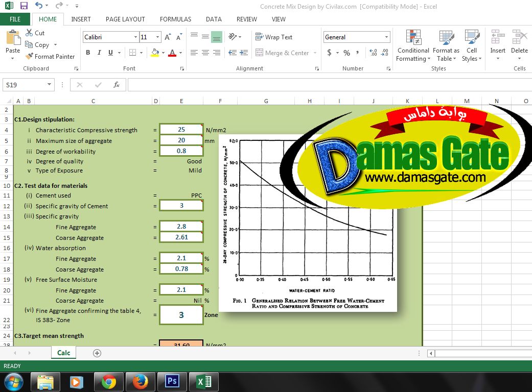Screen dimensions: 532x392
Task: Select the Calc sheet tab
Action: click(x=64, y=353)
